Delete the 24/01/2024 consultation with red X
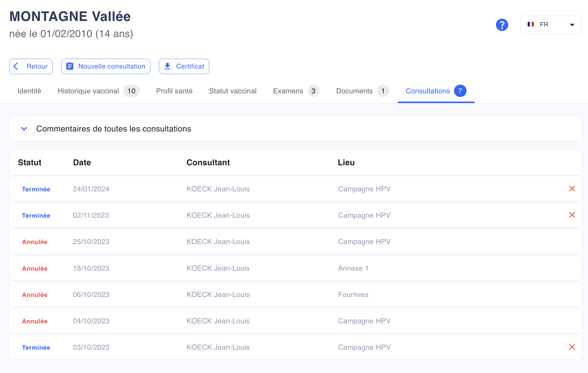 (x=572, y=189)
